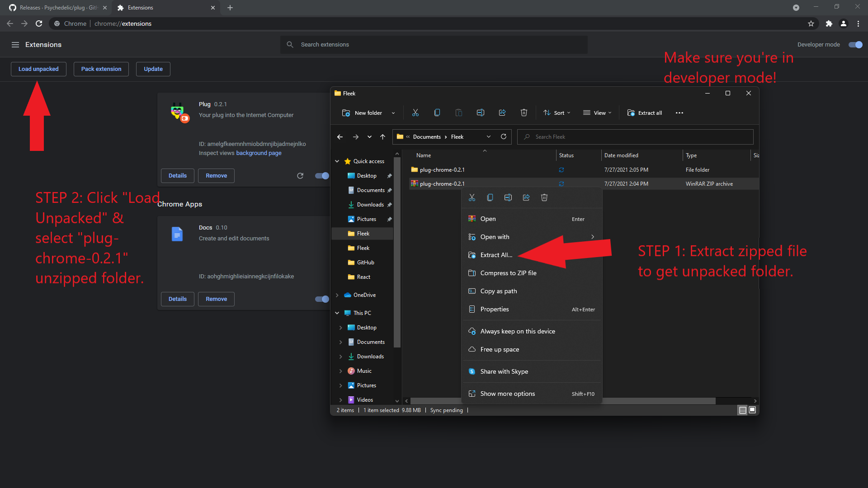Click the Rename icon in Explorer toolbar
This screenshot has height=488, width=868.
pyautogui.click(x=480, y=113)
